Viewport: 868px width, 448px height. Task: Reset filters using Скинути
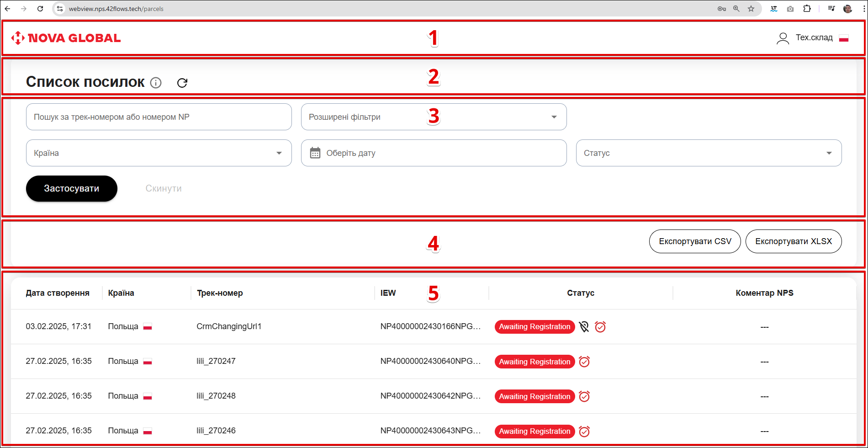coord(164,188)
